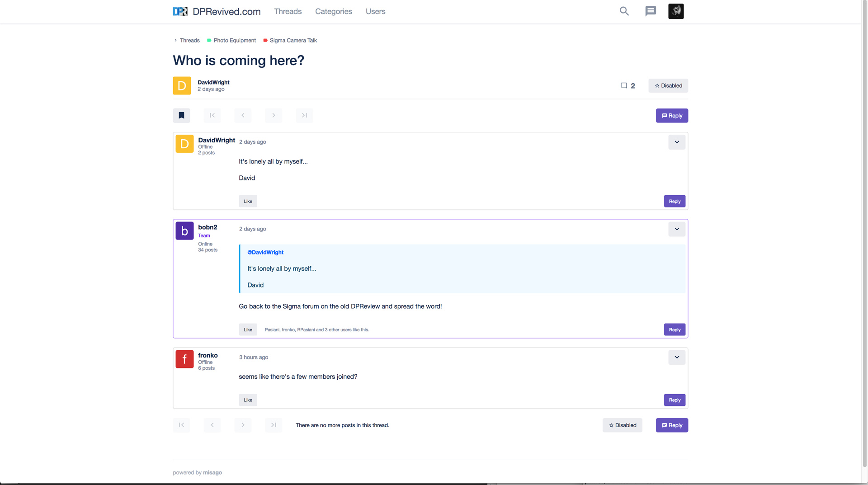Open the private messages chat icon
This screenshot has width=868, height=485.
point(650,11)
